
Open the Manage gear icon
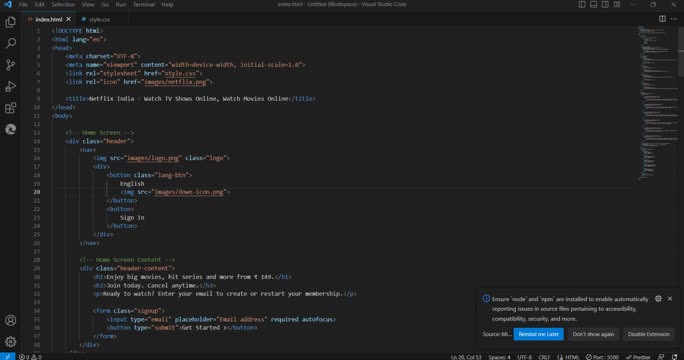10,342
